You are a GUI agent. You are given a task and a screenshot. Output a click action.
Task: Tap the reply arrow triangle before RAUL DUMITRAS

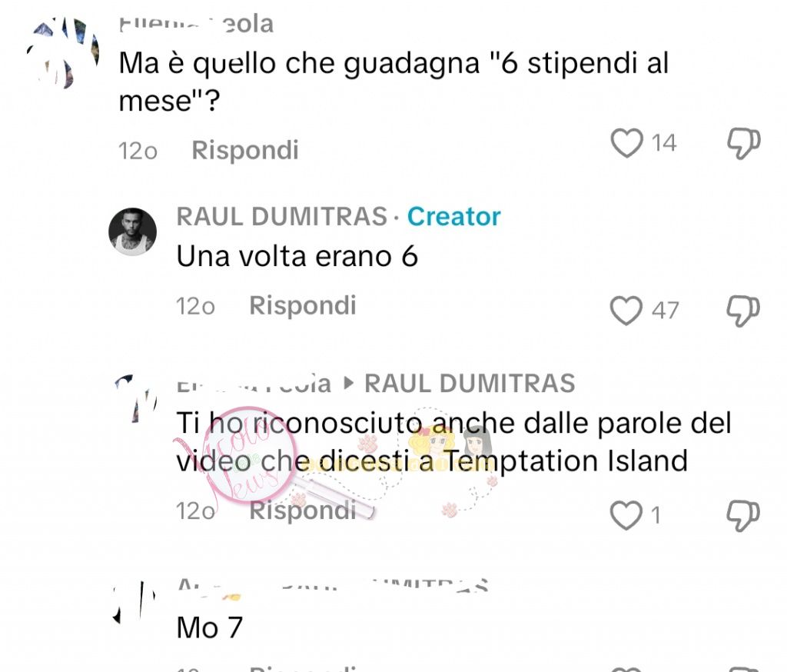click(348, 383)
